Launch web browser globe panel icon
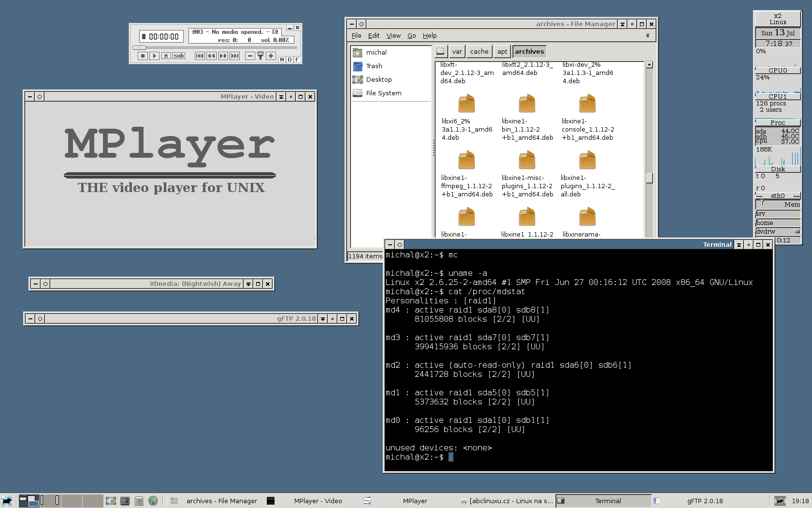 pyautogui.click(x=153, y=501)
